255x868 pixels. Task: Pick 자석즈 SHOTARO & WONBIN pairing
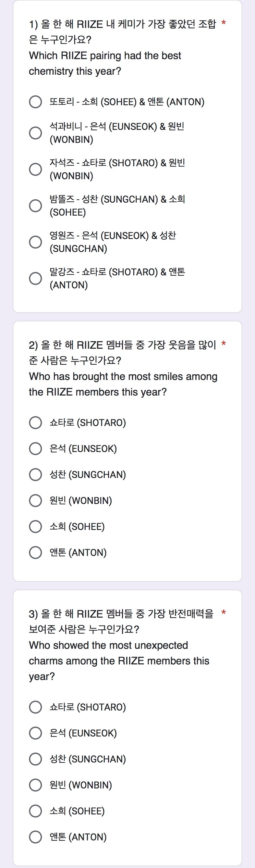coord(35,169)
